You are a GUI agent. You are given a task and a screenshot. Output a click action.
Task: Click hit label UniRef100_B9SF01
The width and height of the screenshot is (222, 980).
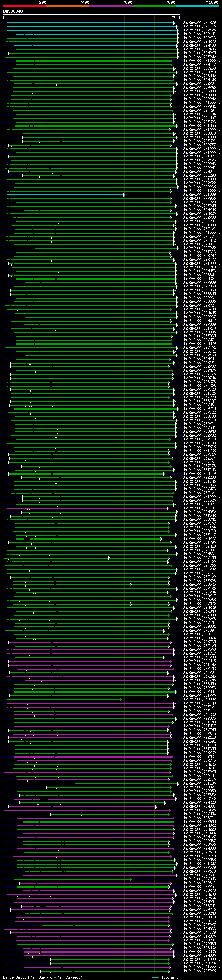point(199,348)
